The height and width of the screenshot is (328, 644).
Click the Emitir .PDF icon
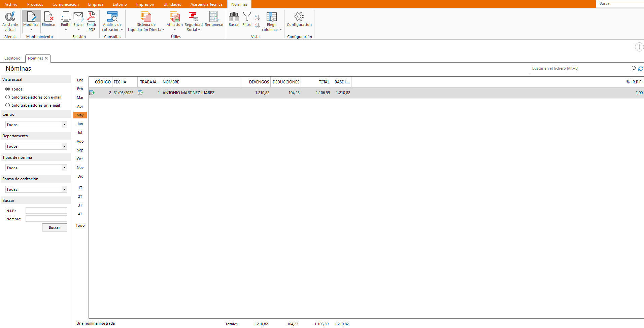(x=91, y=16)
